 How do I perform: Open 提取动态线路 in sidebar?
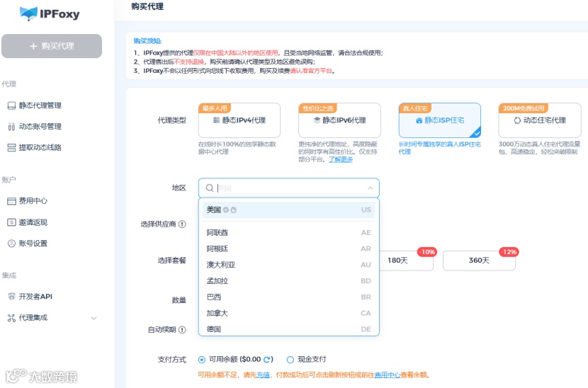pos(40,147)
